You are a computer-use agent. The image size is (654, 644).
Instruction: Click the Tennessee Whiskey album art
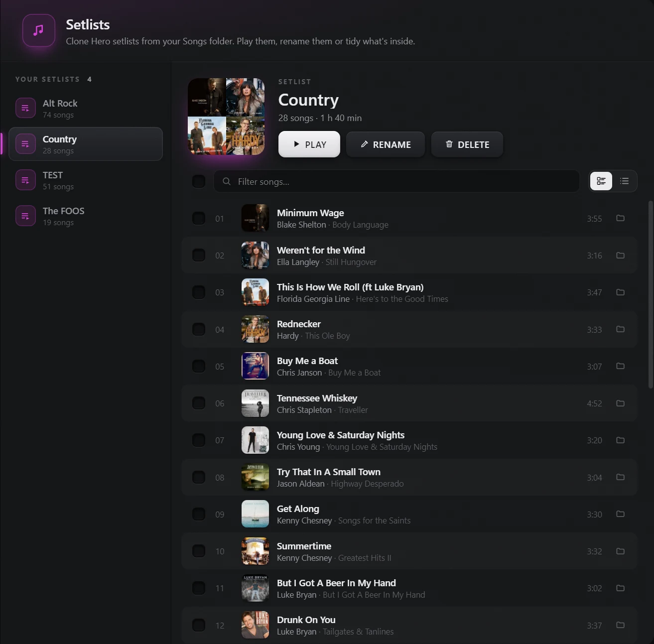click(x=255, y=403)
